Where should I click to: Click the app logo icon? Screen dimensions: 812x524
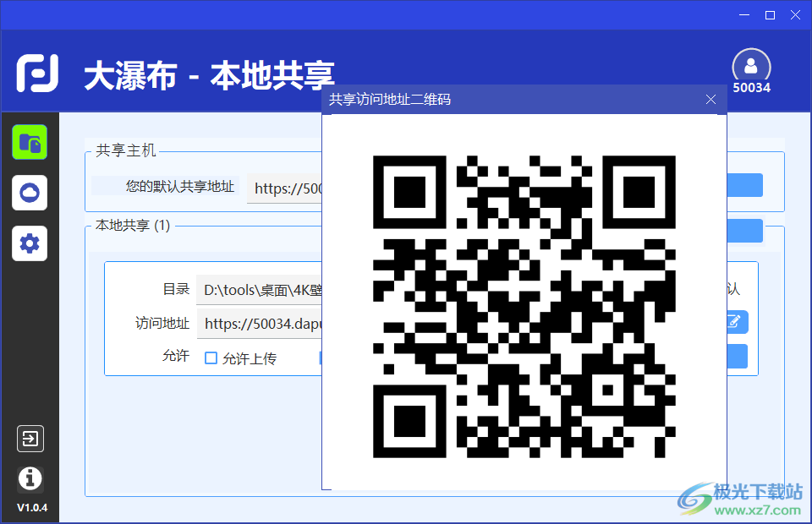pyautogui.click(x=38, y=75)
